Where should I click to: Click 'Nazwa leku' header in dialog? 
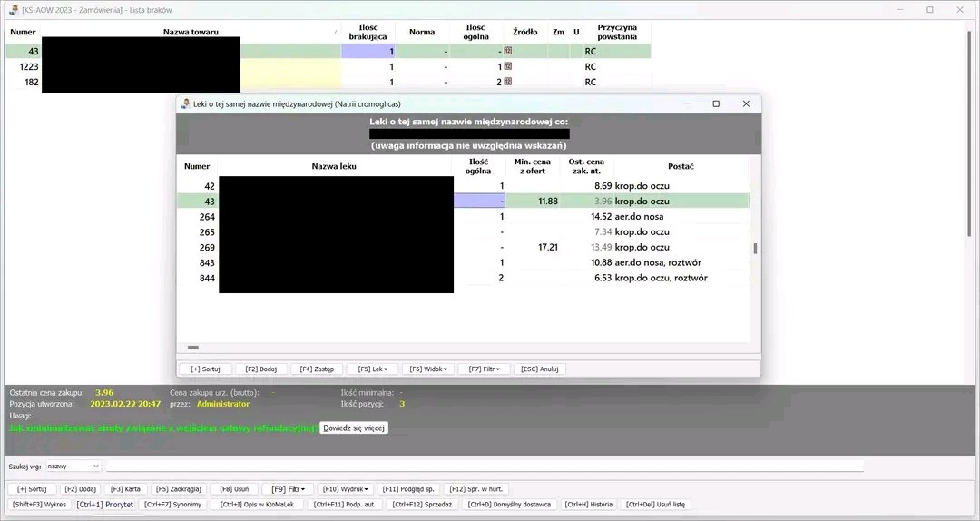pos(334,166)
